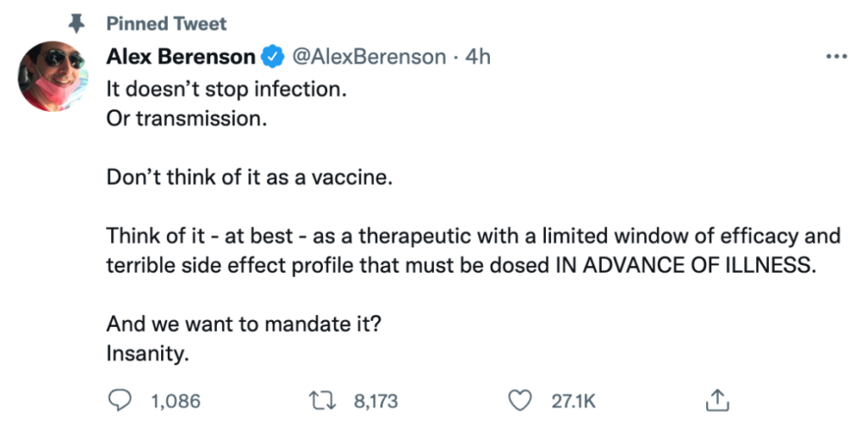The height and width of the screenshot is (432, 868).
Task: Click the "Don't think of it as a vaccine." line
Action: point(248,177)
